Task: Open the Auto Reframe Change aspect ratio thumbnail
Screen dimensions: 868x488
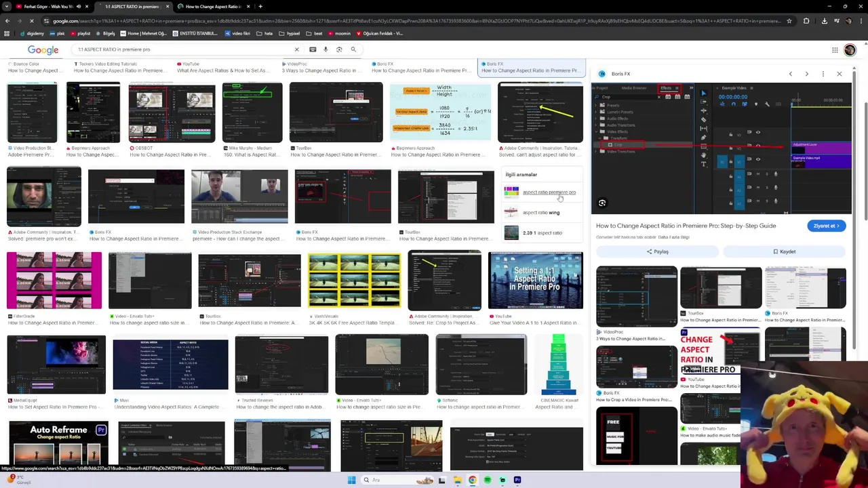Action: click(x=58, y=446)
